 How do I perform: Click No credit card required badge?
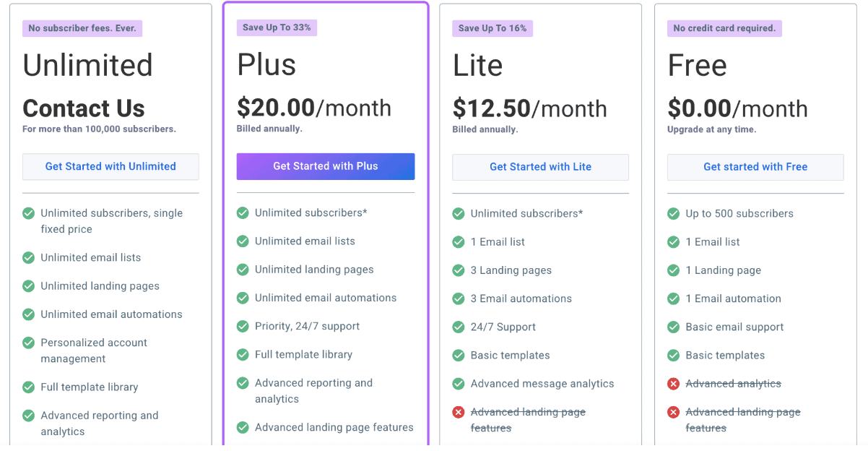tap(724, 28)
